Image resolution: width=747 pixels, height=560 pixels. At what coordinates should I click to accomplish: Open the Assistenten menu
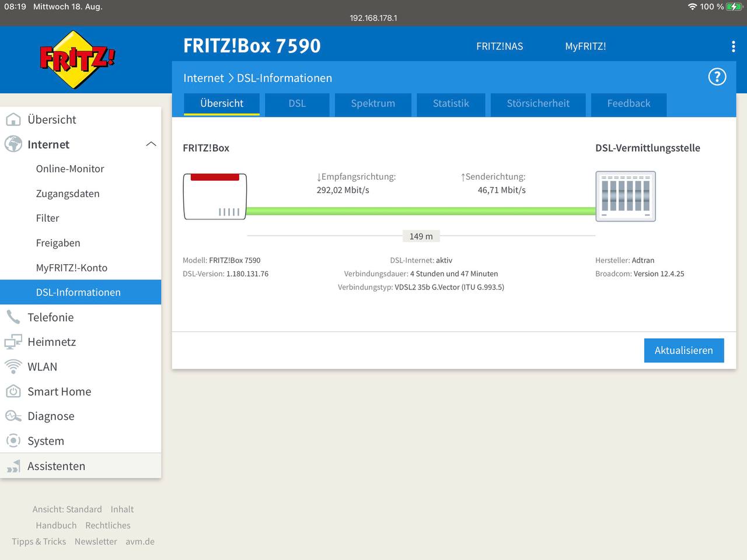tap(81, 466)
